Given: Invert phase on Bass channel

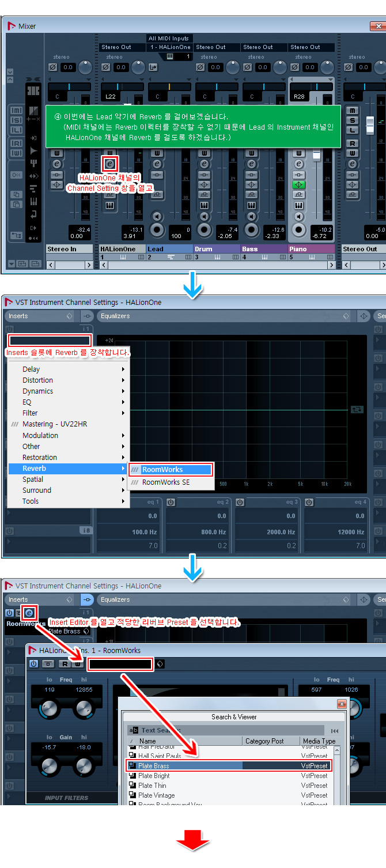Looking at the screenshot, I should click(x=248, y=67).
